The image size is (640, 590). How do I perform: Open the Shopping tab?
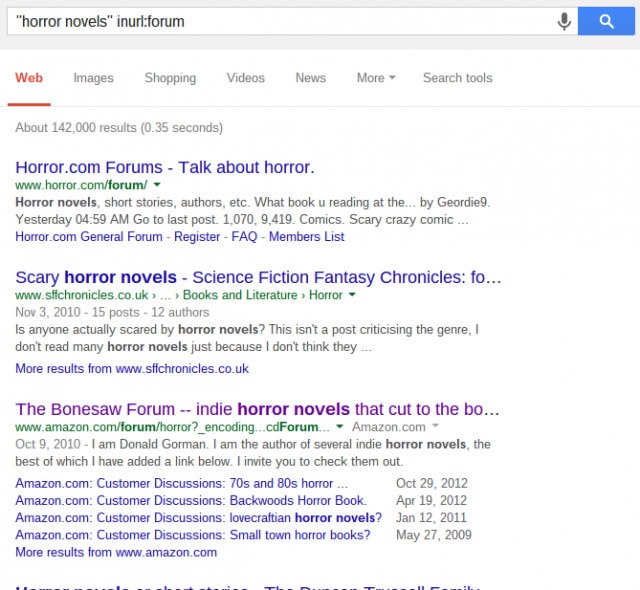coord(170,78)
